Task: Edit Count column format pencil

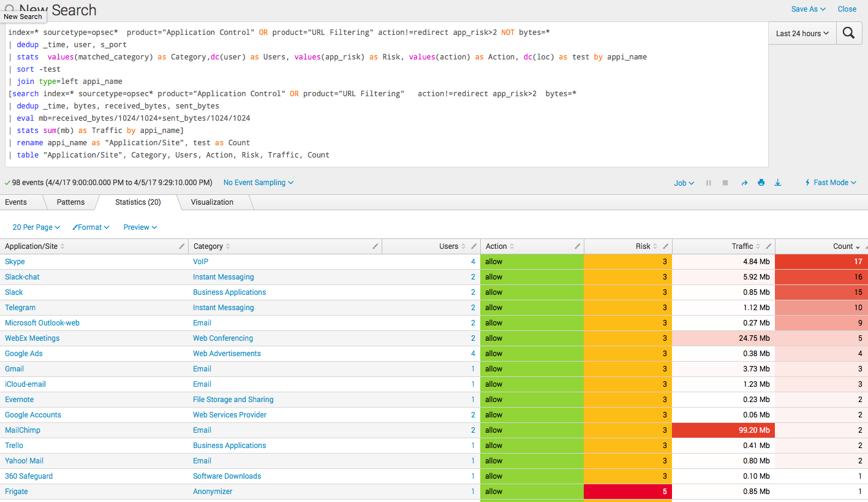Action: tap(865, 246)
